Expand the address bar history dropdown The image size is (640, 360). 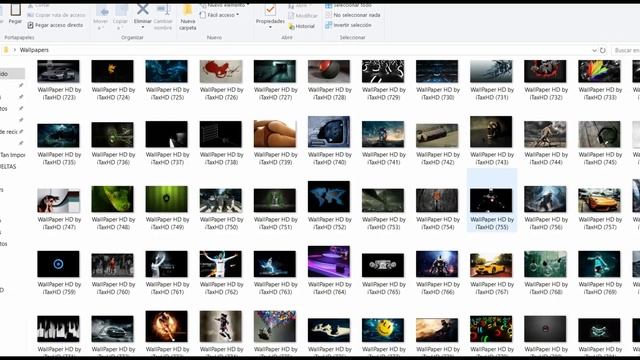(594, 50)
